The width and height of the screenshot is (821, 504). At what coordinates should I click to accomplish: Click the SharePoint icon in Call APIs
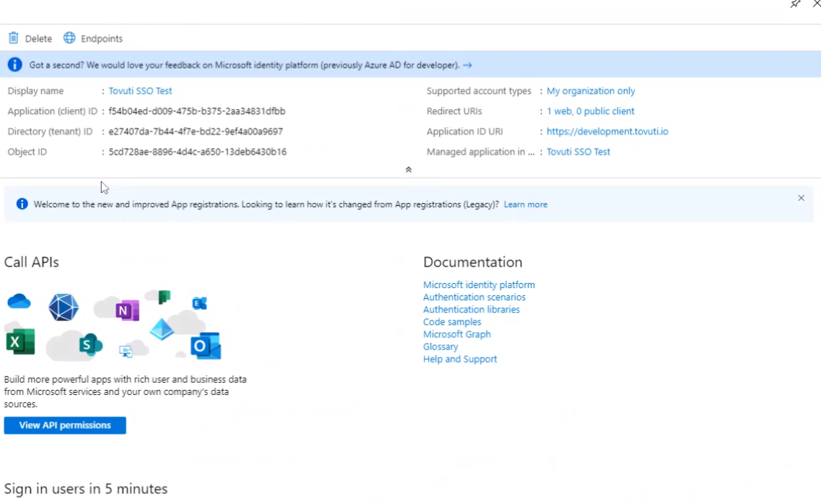point(90,345)
